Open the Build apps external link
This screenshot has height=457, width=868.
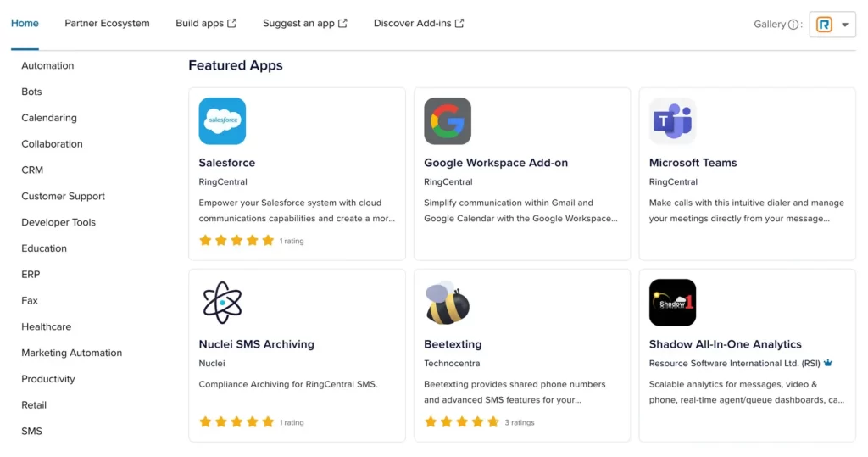click(x=206, y=24)
